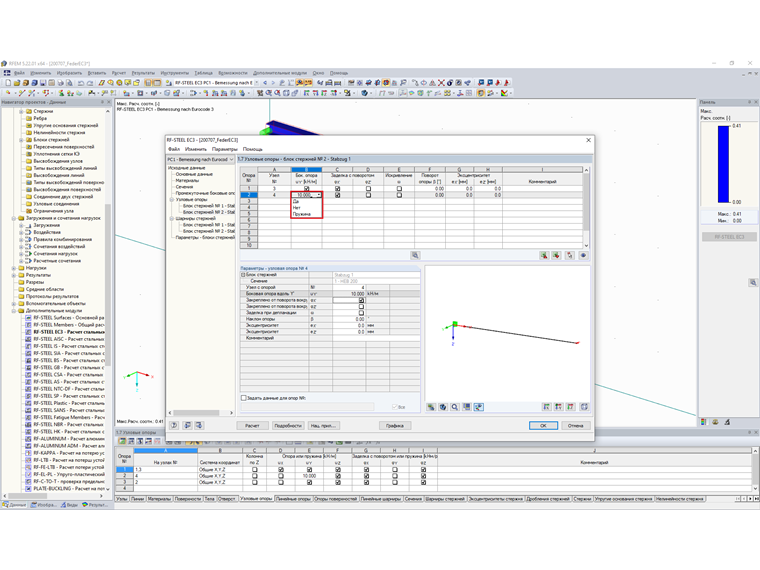The height and width of the screenshot is (570, 760).
Task: Click the view in Y direction icon in the dialog
Action: tap(558, 407)
